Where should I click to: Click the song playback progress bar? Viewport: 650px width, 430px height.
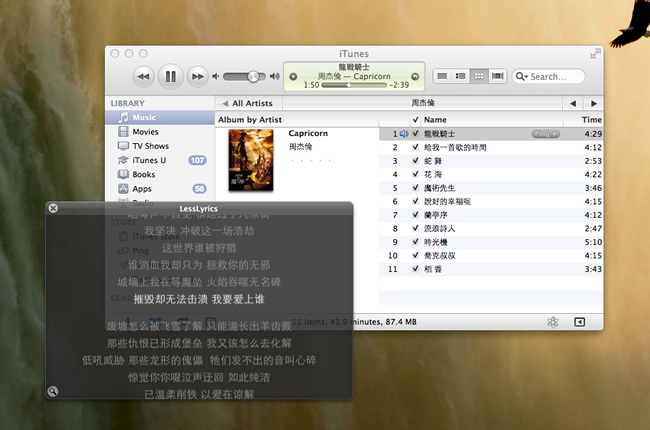pyautogui.click(x=354, y=85)
